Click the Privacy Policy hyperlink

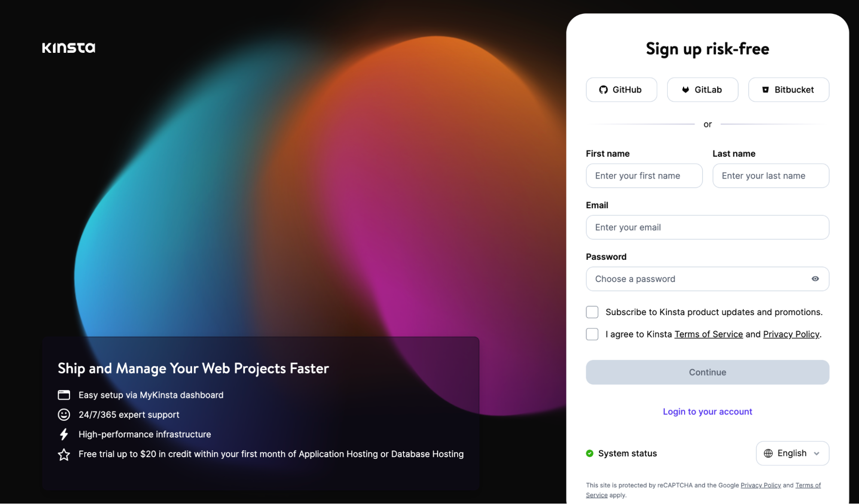click(x=791, y=334)
